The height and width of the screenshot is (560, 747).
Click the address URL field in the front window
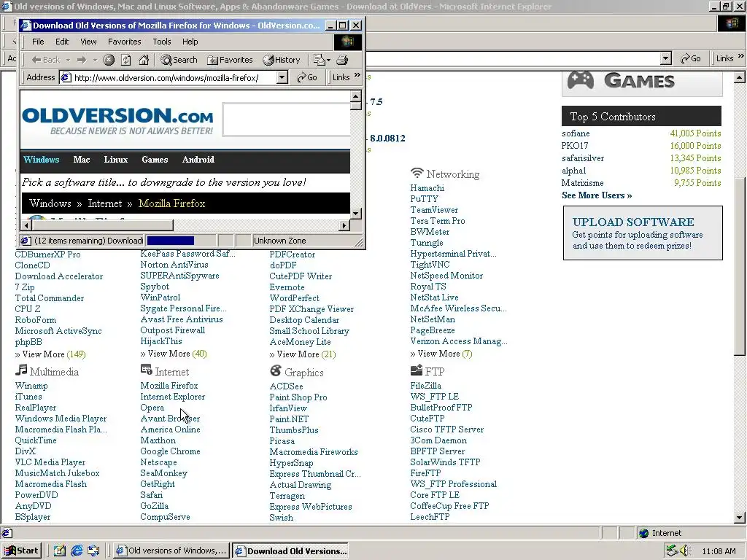tap(174, 77)
